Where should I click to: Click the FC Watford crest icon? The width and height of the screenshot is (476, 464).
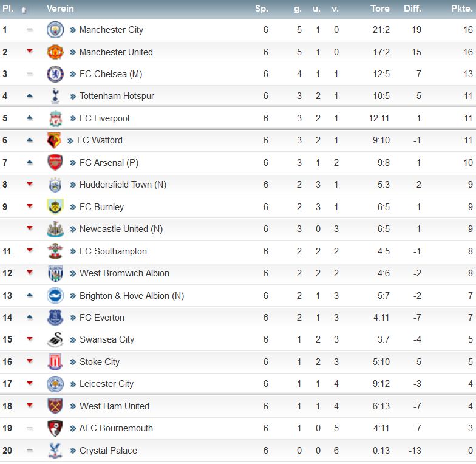coord(54,140)
